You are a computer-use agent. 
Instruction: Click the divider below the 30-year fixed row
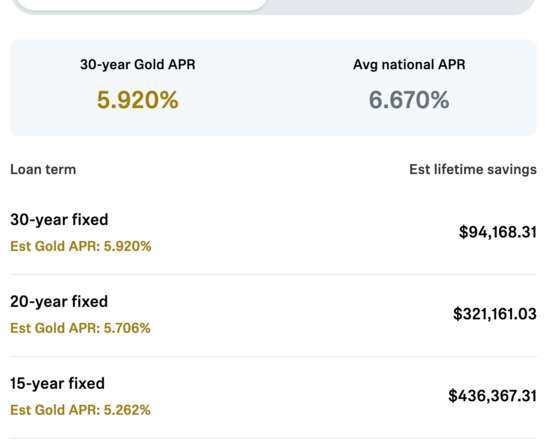coord(274,274)
